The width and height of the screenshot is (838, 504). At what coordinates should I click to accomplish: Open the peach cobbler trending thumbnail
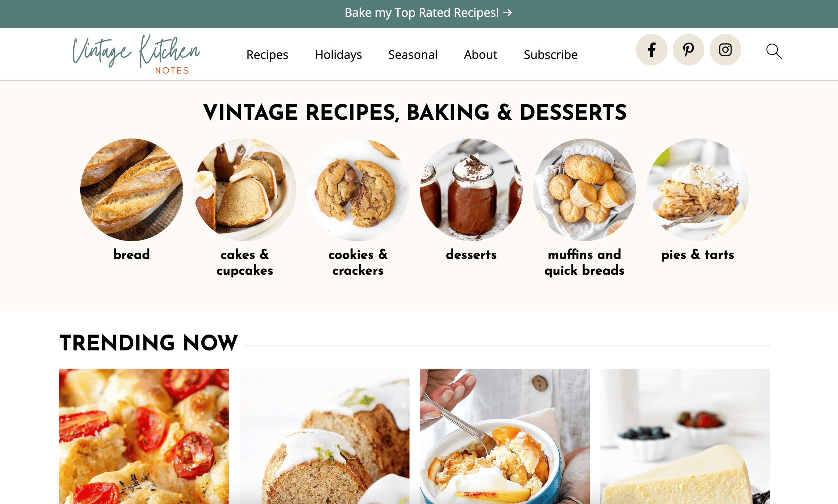[x=505, y=436]
